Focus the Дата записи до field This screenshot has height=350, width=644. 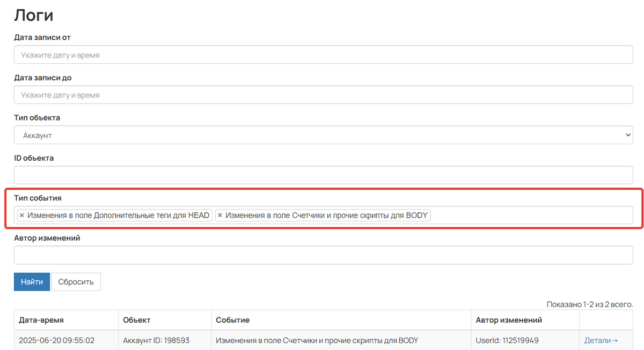click(x=323, y=95)
